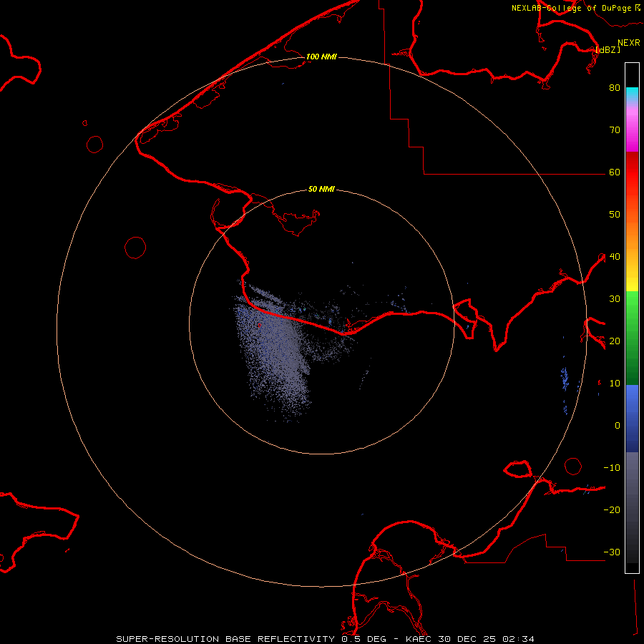The image size is (644, 644).
Task: Click the "NEXR" label above the scale
Action: pos(628,43)
